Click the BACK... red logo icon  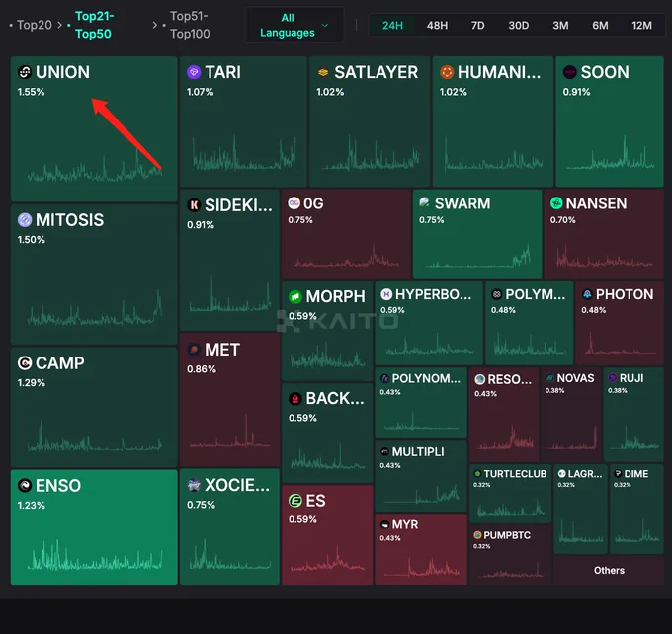pyautogui.click(x=294, y=398)
